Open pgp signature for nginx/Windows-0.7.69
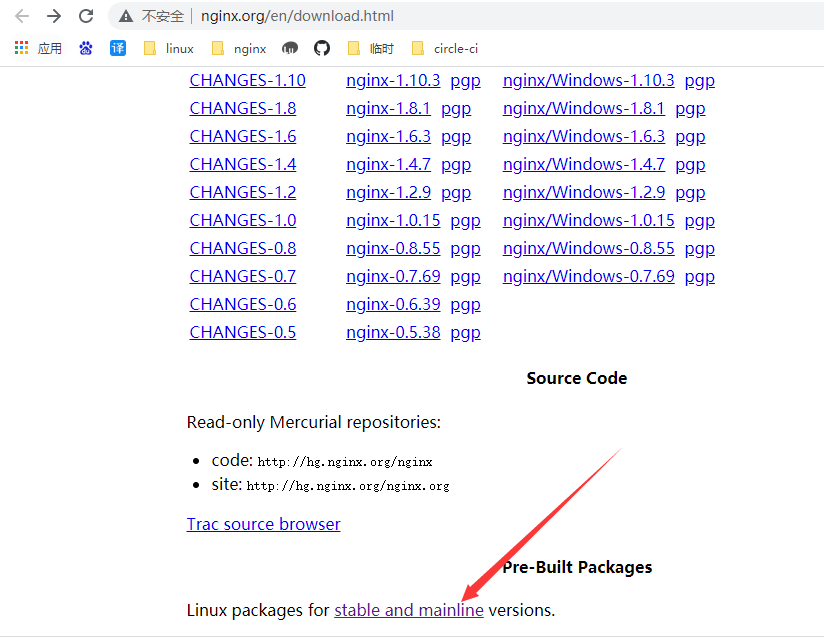The image size is (824, 638). (699, 277)
